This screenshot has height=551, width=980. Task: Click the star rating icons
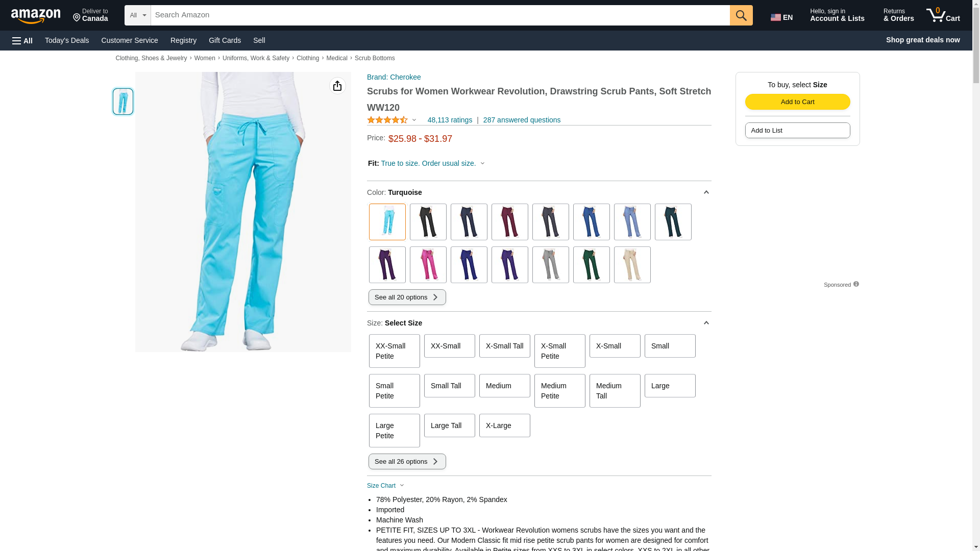(387, 120)
